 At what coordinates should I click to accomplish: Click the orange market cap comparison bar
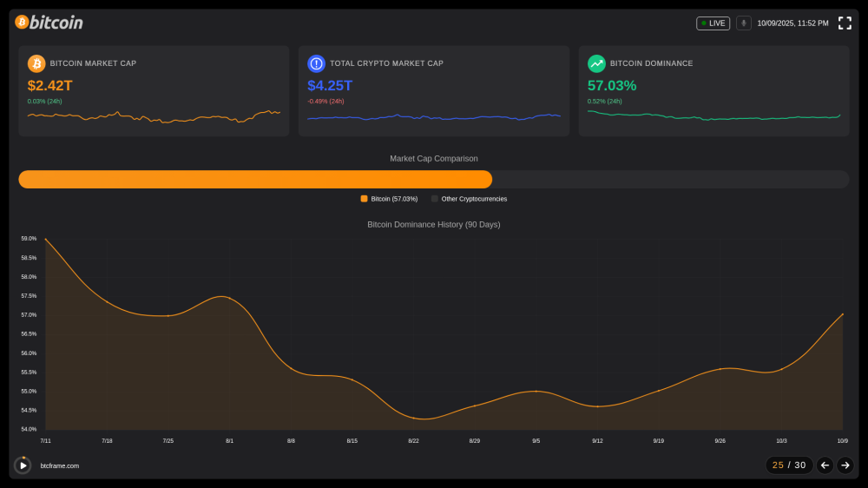click(x=255, y=180)
